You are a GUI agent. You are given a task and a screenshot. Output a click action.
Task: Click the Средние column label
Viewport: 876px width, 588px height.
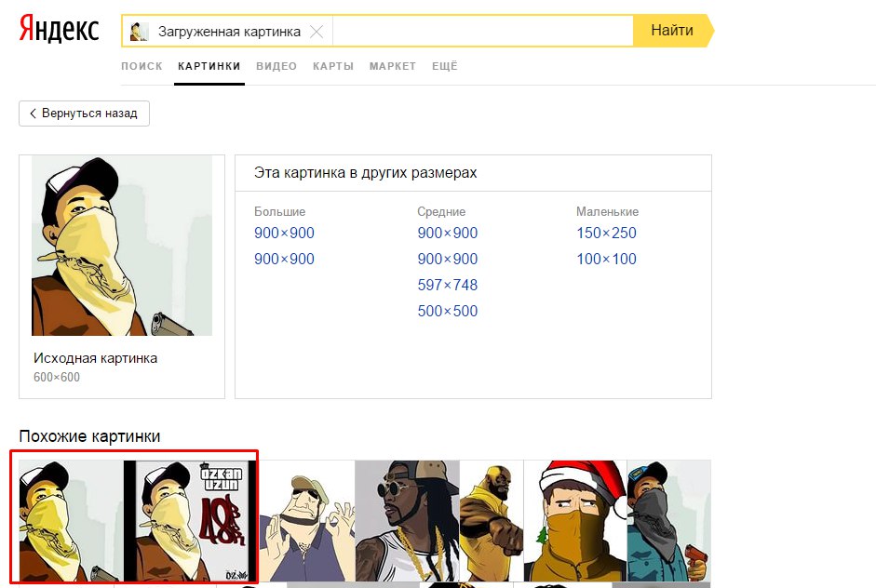tap(441, 211)
